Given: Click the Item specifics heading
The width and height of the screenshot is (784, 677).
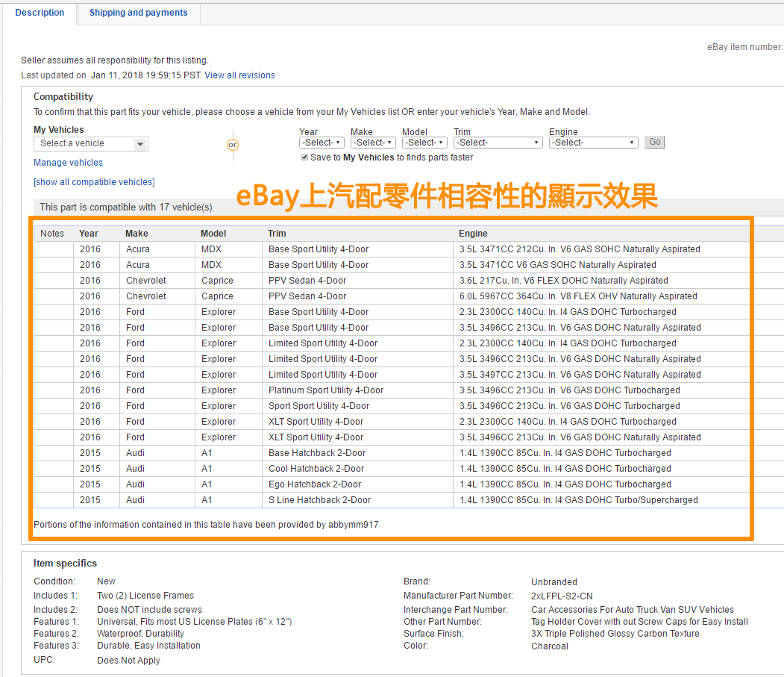Looking at the screenshot, I should pyautogui.click(x=65, y=564).
